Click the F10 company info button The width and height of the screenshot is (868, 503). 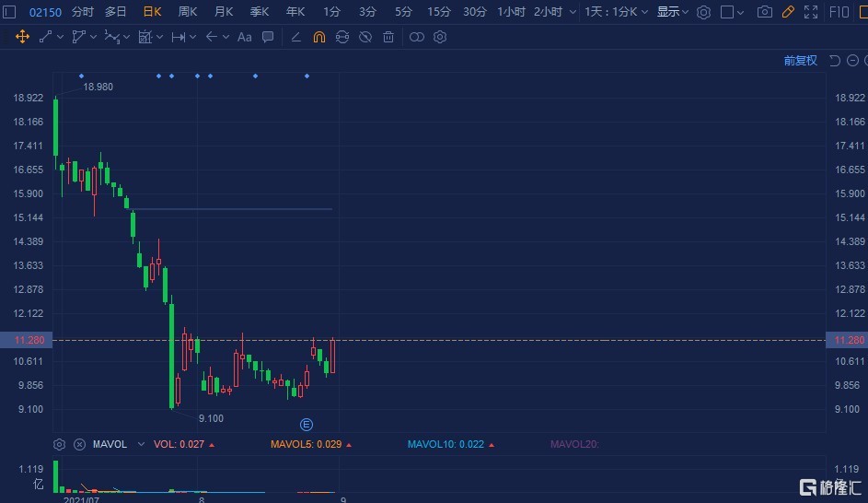(x=839, y=12)
